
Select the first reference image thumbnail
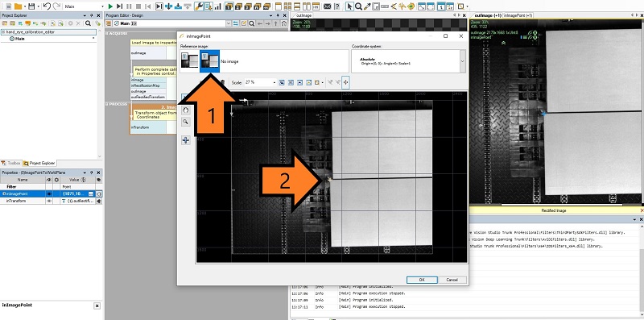190,61
